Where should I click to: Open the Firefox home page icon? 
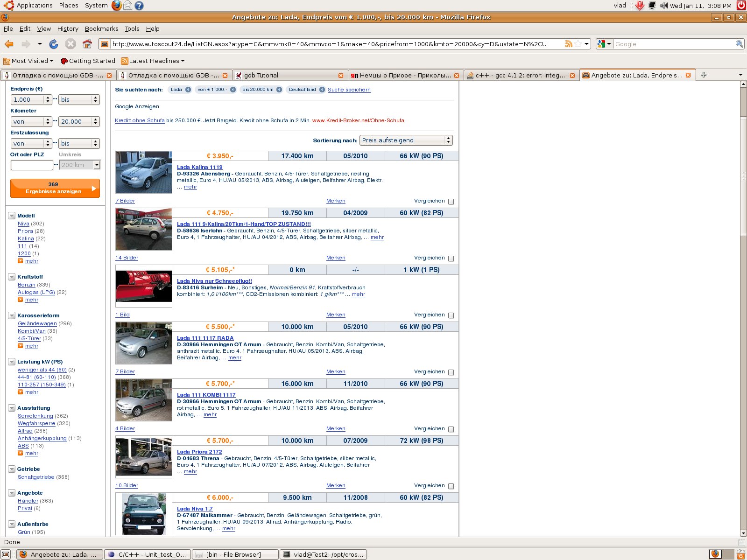(x=87, y=44)
